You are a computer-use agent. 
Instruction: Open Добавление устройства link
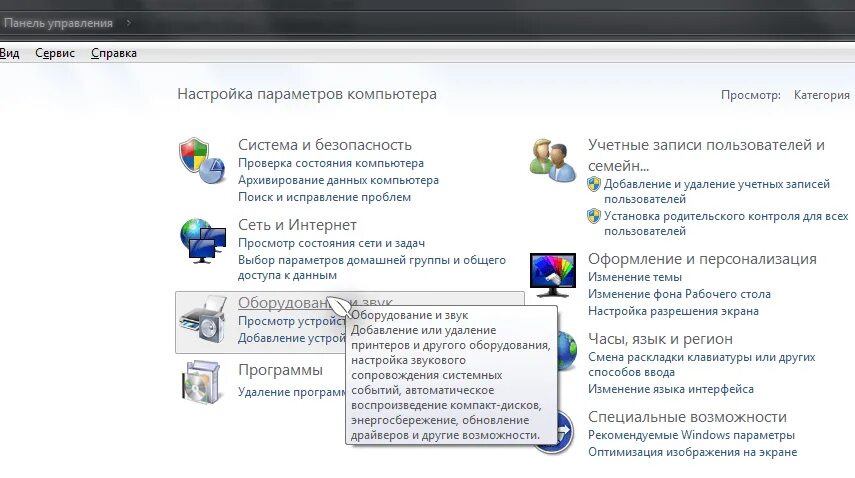[x=292, y=338]
